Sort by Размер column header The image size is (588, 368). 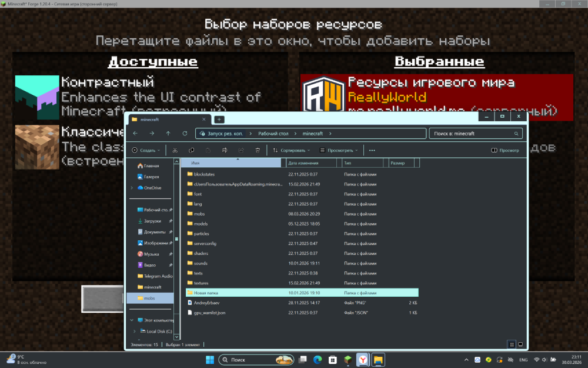pos(402,163)
